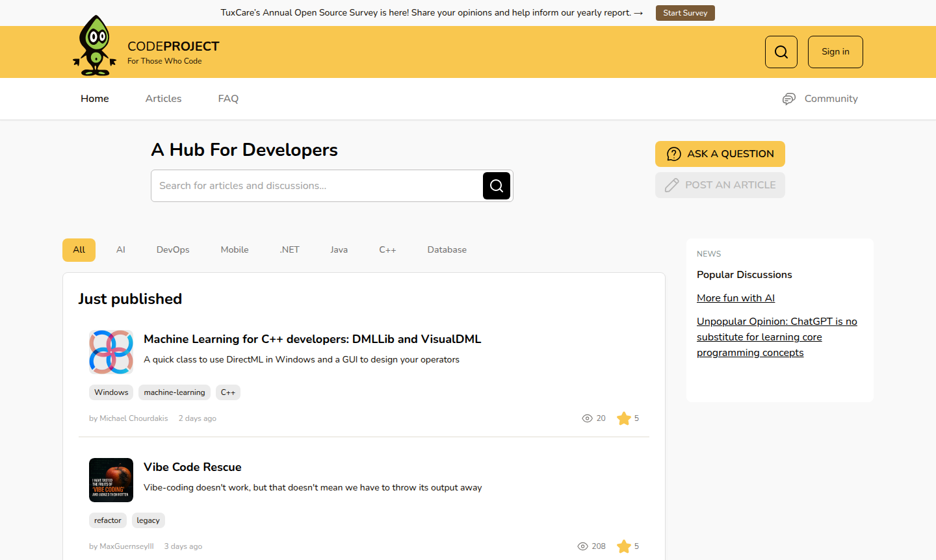The height and width of the screenshot is (560, 936).
Task: Open search using the magnifier icon in the header
Action: pyautogui.click(x=781, y=52)
